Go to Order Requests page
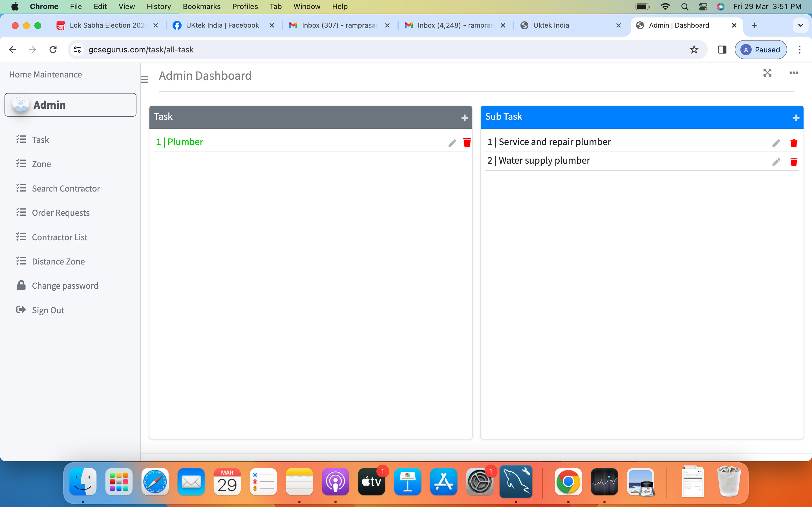 60,213
